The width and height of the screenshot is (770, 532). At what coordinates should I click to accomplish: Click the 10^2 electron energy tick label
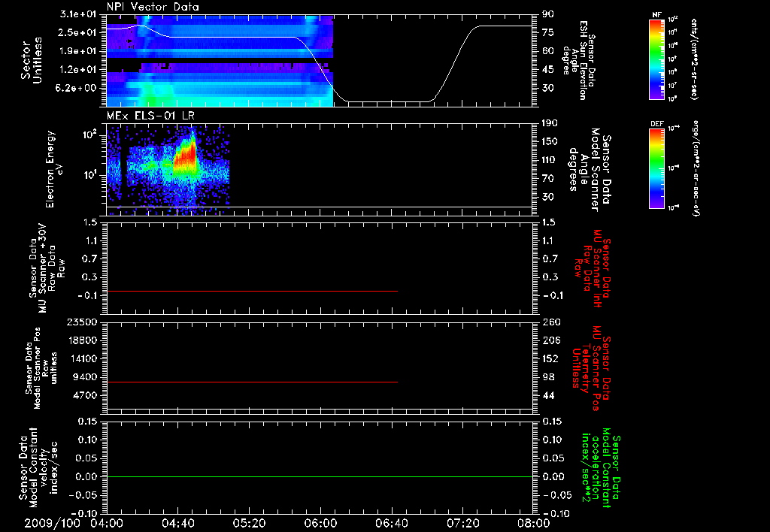[x=91, y=135]
